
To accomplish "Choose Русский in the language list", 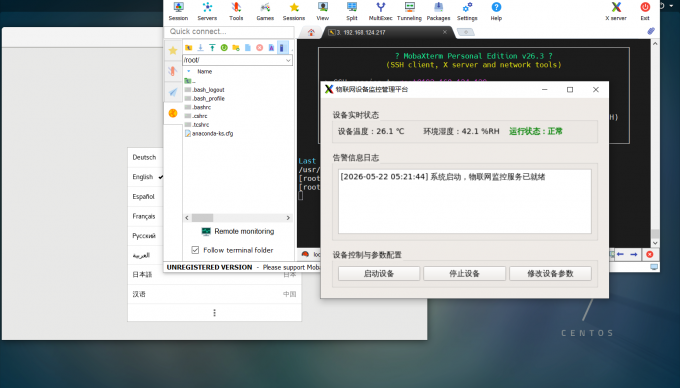I will click(x=145, y=235).
